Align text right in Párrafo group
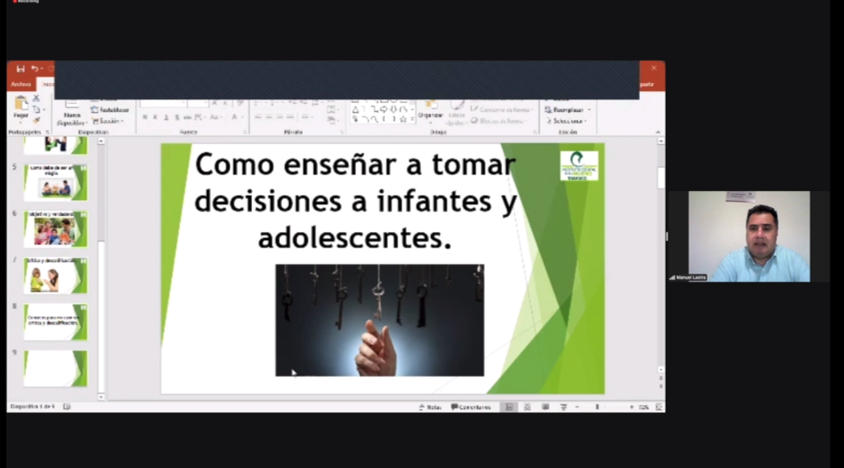This screenshot has width=844, height=468. [280, 117]
